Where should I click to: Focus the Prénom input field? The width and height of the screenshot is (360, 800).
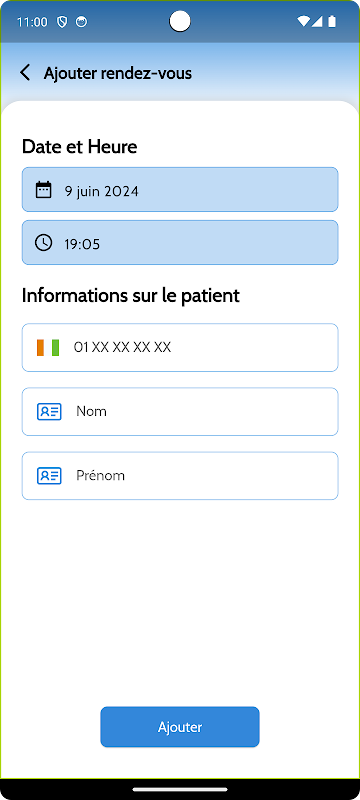(180, 476)
